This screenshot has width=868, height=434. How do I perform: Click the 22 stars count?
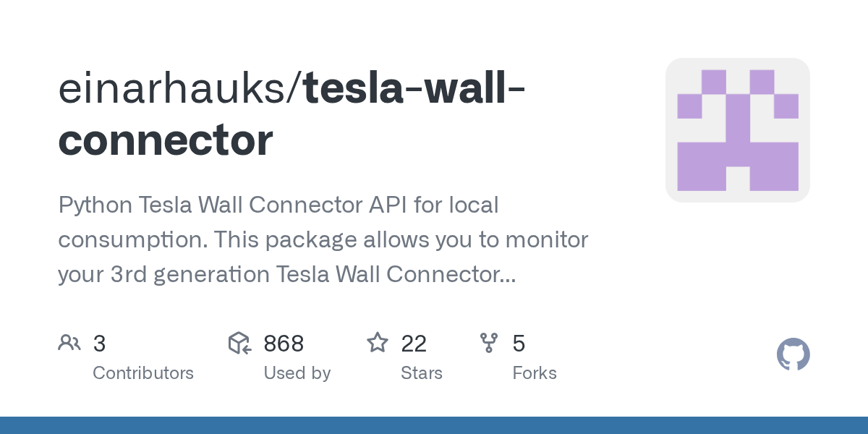pyautogui.click(x=414, y=344)
